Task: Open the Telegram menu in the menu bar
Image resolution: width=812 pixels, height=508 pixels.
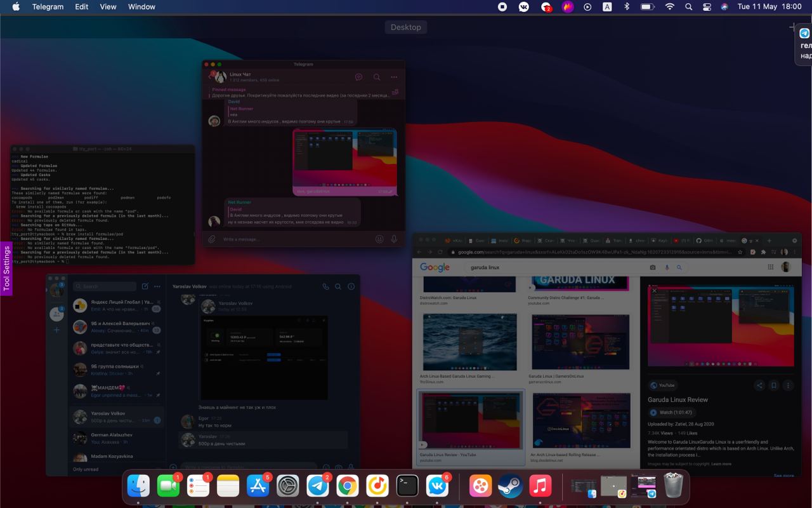Action: point(48,7)
